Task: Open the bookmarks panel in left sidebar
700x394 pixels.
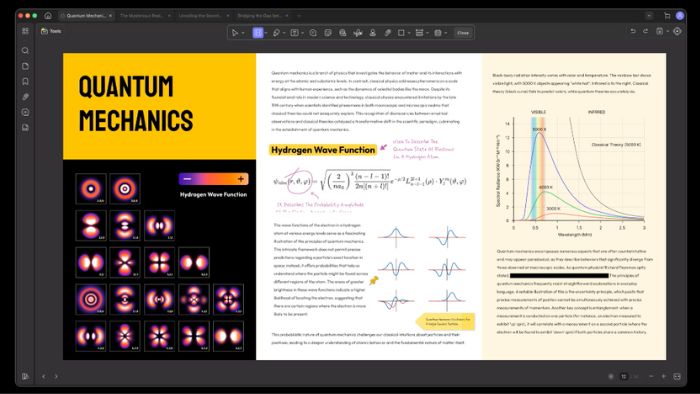Action: (25, 82)
